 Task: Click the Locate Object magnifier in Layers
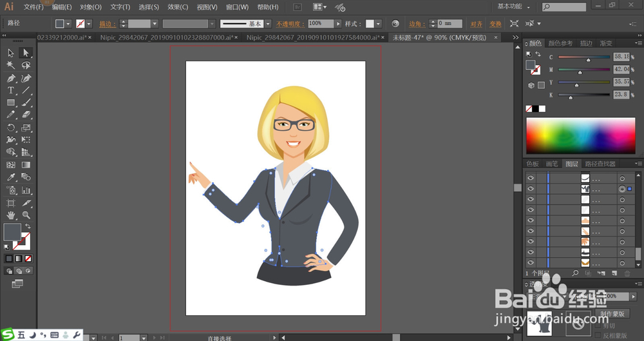click(575, 273)
